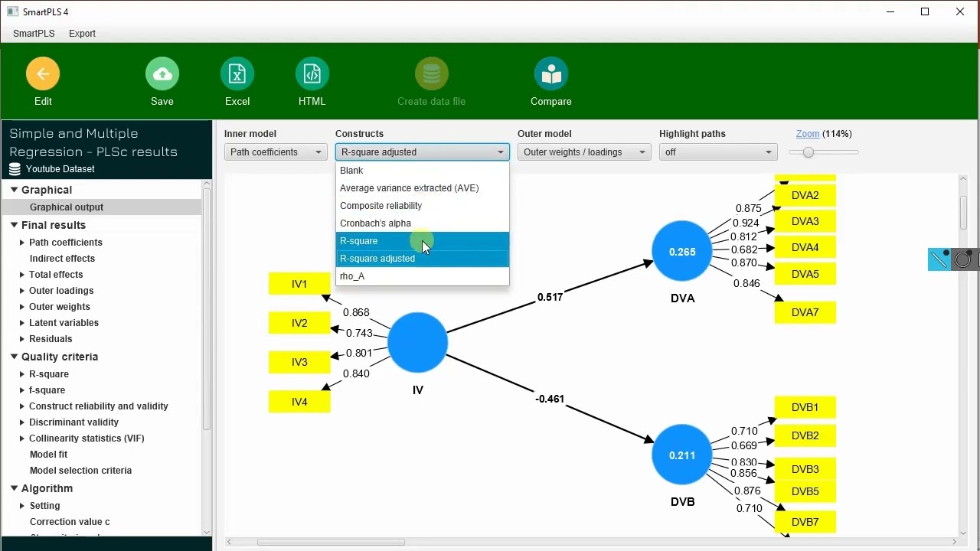This screenshot has height=551, width=980.
Task: Click the line tool overlay icon
Action: [x=939, y=259]
